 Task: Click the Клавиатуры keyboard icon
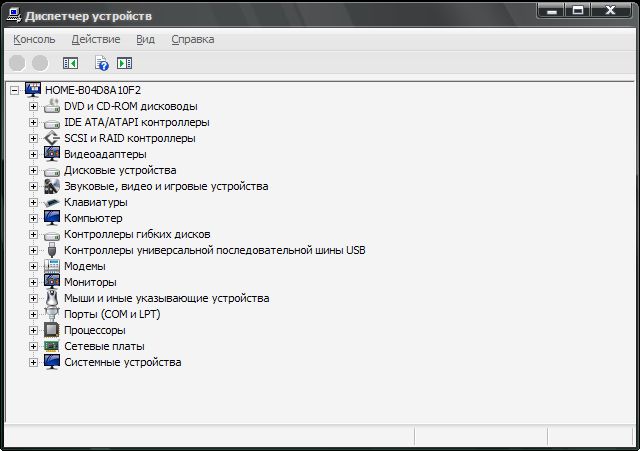coord(52,202)
